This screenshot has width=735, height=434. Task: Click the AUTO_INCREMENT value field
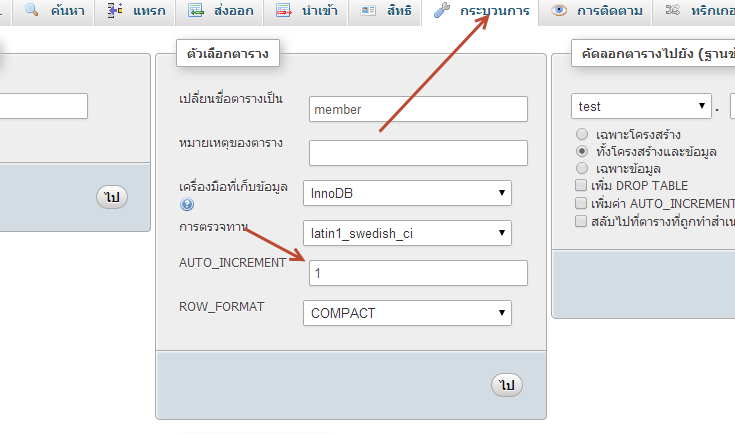pos(418,273)
